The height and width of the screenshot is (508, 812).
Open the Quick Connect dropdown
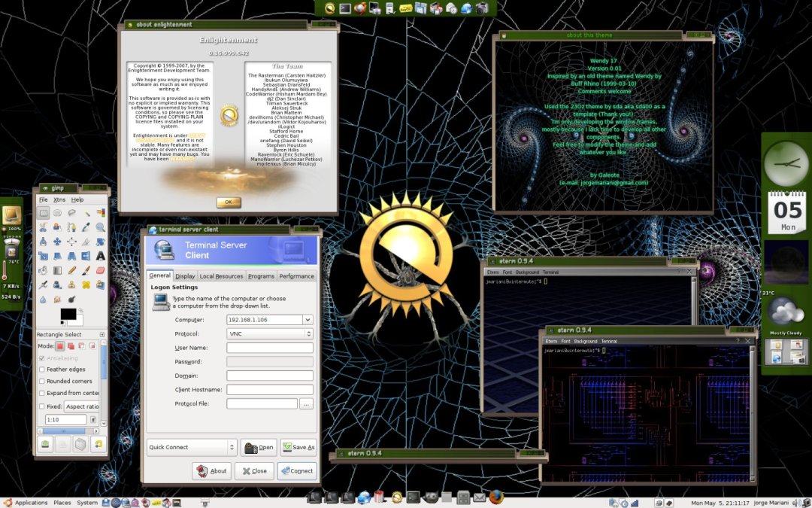click(x=192, y=447)
